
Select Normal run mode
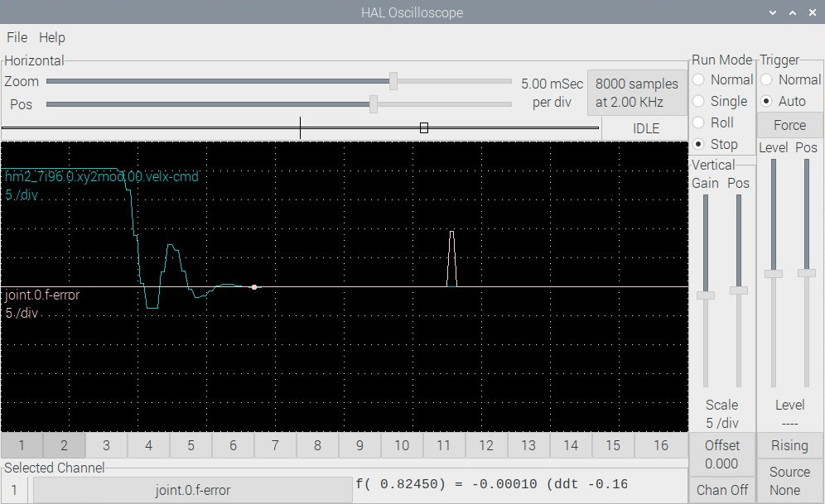(x=722, y=79)
